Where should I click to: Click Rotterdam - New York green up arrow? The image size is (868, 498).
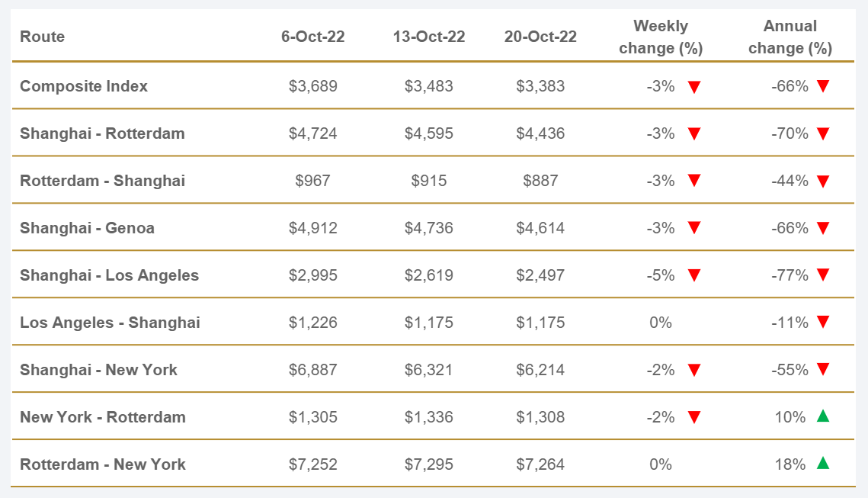point(822,464)
